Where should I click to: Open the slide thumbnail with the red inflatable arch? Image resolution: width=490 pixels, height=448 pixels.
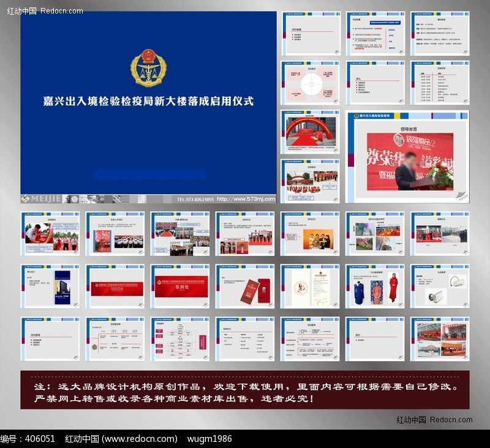(x=310, y=132)
